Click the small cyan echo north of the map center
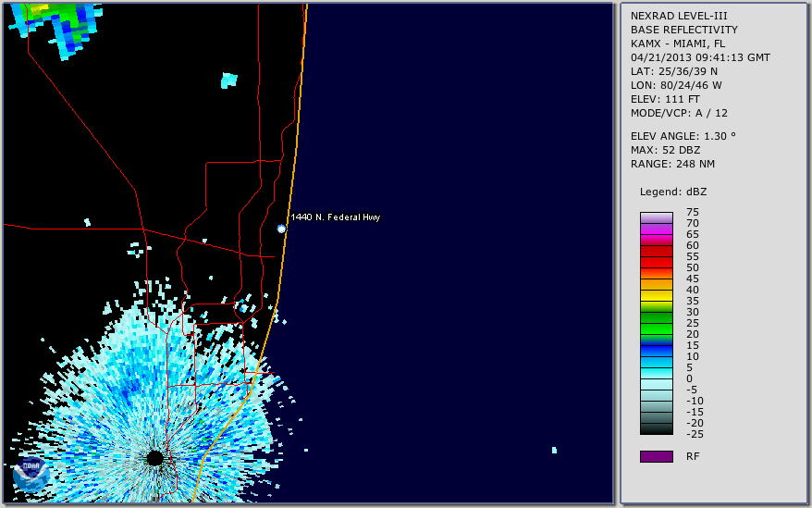 click(228, 81)
